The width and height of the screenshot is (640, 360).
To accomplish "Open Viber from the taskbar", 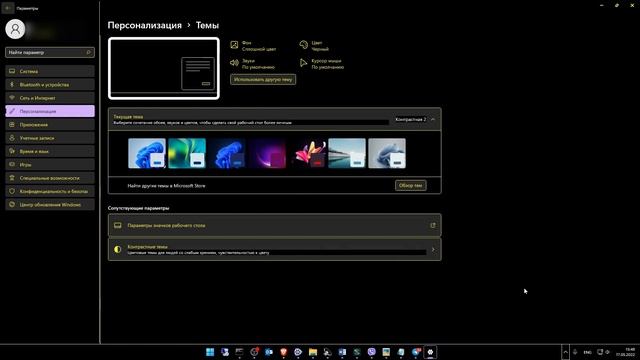I will (371, 352).
